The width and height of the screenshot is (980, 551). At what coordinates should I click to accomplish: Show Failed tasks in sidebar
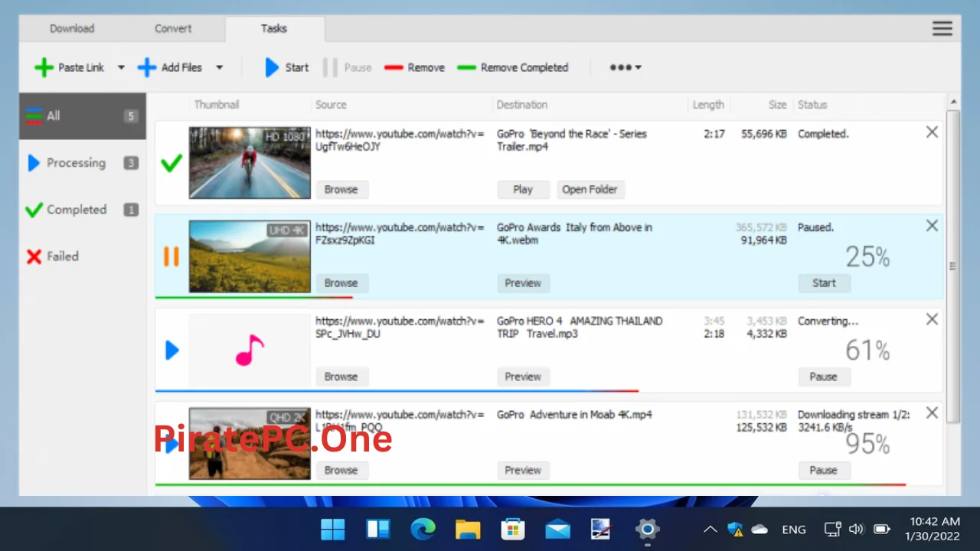coord(83,256)
